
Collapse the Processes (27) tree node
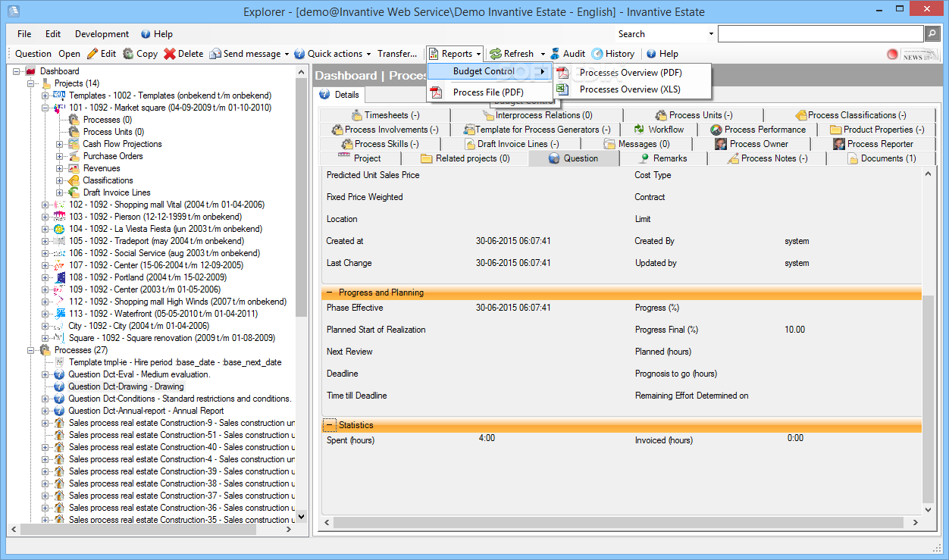point(31,350)
